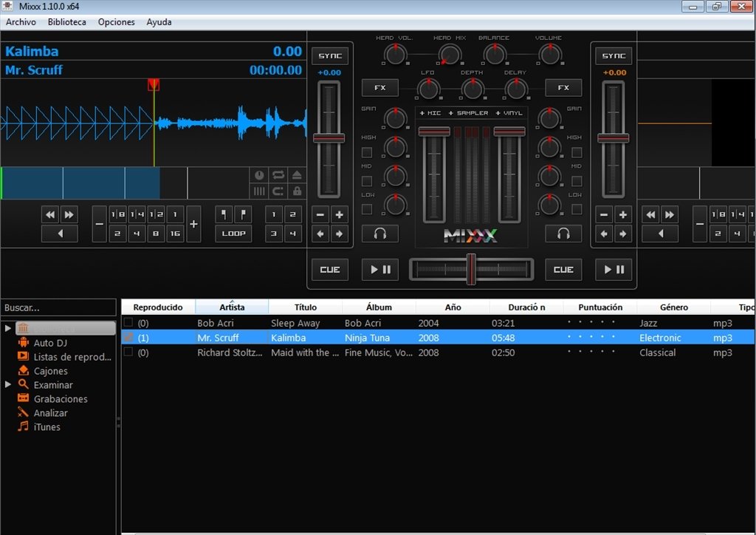Click left deck CUE button
This screenshot has height=535, width=756.
[x=330, y=270]
